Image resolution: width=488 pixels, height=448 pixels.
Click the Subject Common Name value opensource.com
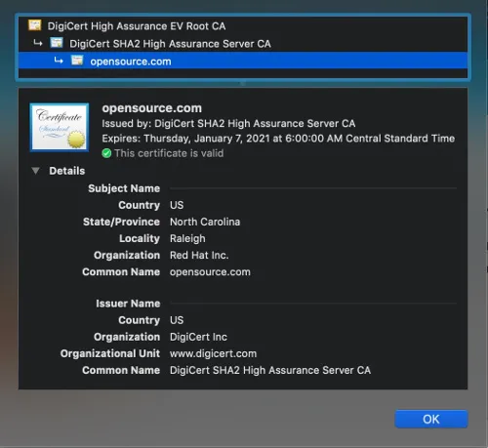pos(210,272)
